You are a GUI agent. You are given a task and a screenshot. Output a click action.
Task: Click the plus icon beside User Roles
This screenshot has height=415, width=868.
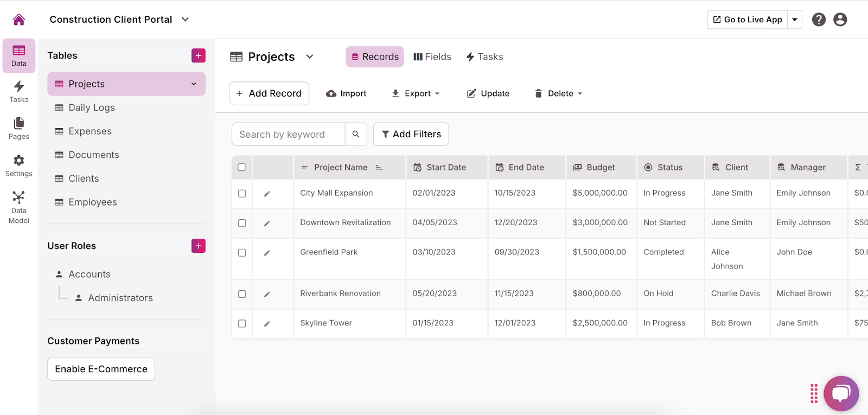(199, 246)
